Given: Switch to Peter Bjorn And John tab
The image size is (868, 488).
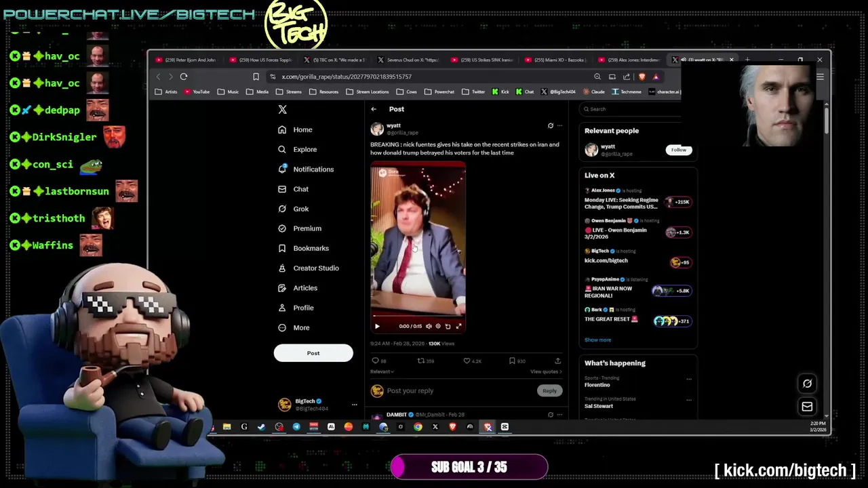Looking at the screenshot, I should 186,60.
